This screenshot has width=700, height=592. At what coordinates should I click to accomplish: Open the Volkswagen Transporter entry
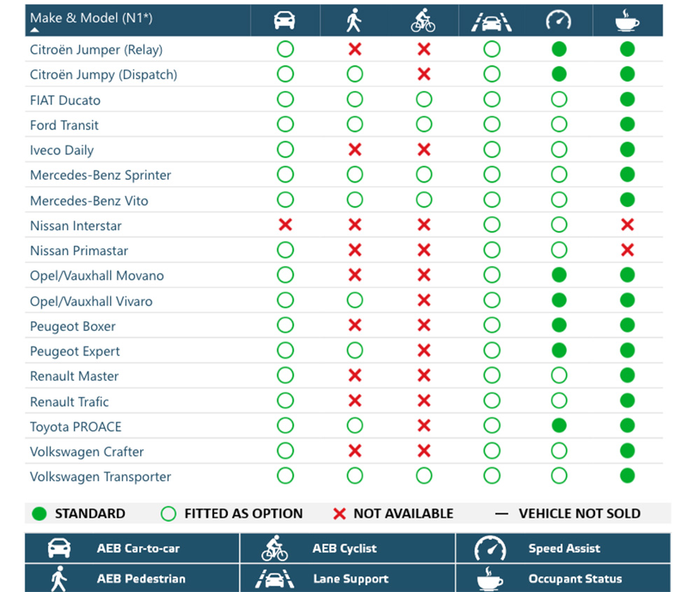[100, 477]
